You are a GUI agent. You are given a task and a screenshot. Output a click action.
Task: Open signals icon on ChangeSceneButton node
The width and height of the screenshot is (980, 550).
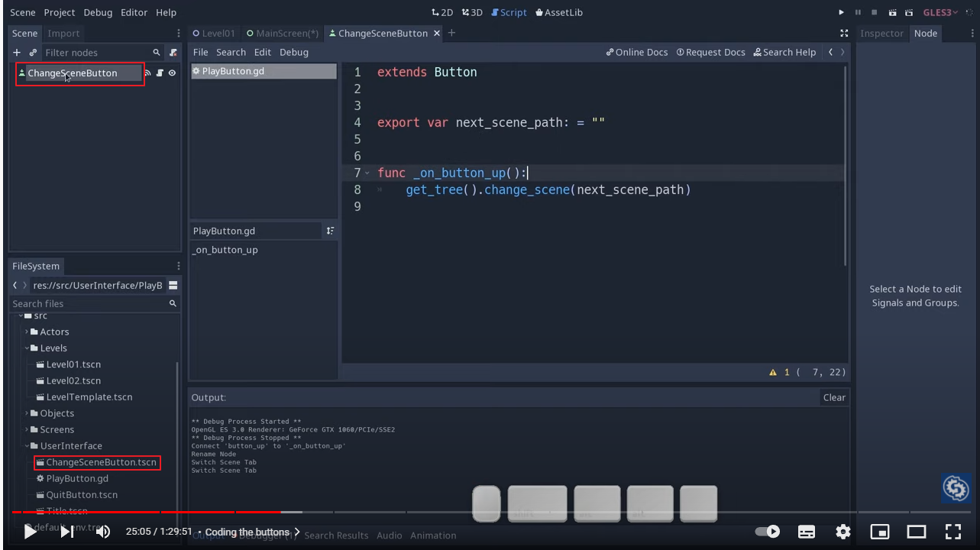click(x=149, y=73)
